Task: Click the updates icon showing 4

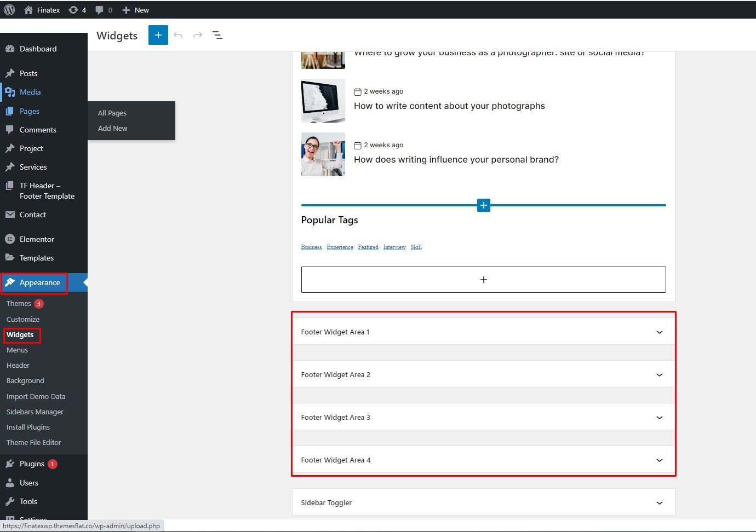Action: [x=77, y=10]
